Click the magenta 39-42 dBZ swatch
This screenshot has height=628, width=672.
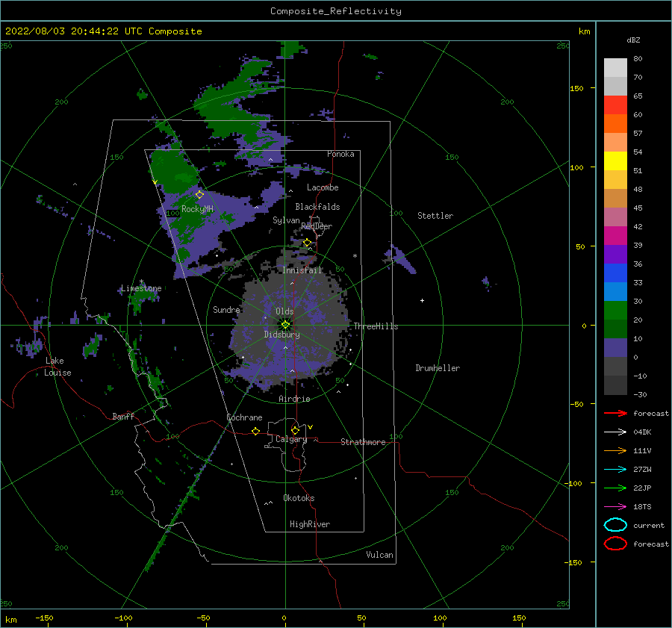point(615,235)
